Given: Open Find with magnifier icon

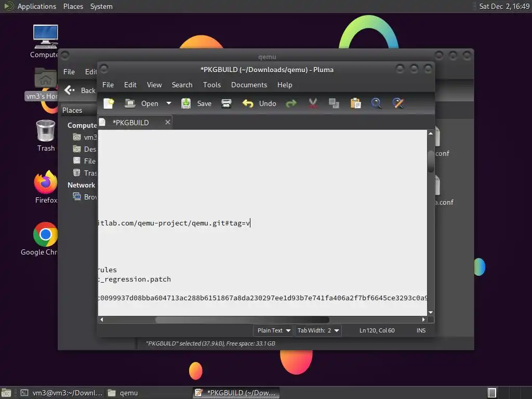Looking at the screenshot, I should [x=376, y=103].
